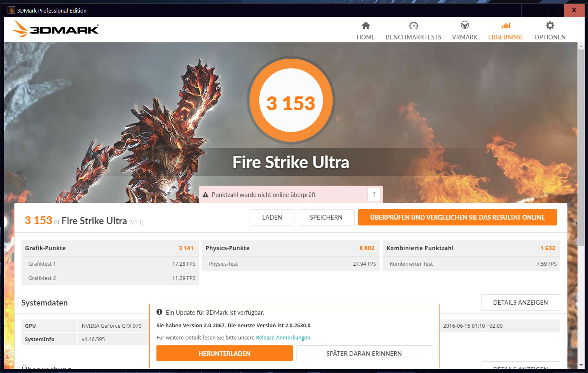
Task: Click the Physics-Test row
Action: [x=291, y=264]
